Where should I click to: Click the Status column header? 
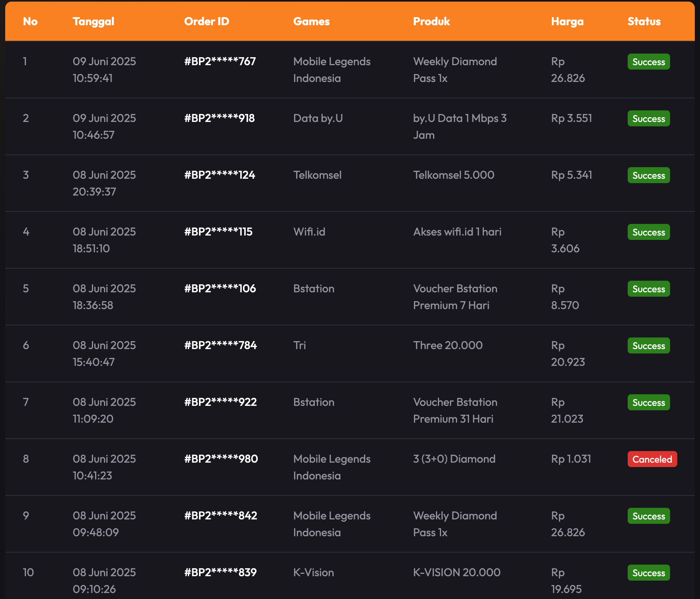coord(644,22)
